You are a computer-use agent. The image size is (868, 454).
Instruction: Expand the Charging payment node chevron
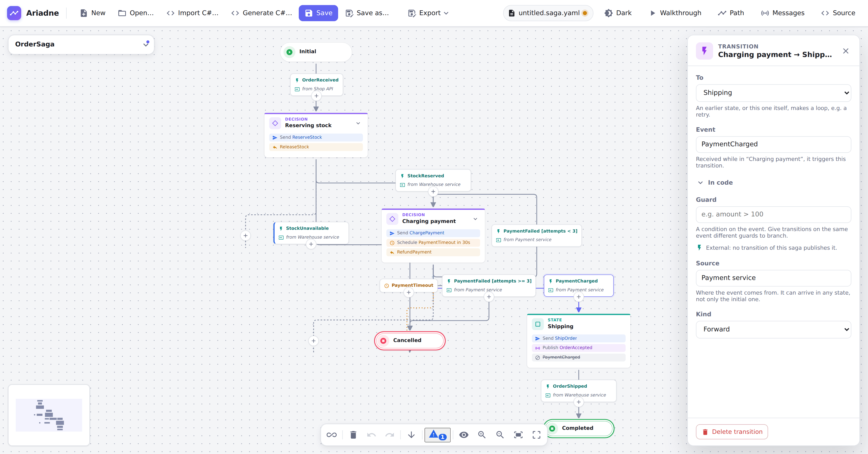click(475, 219)
